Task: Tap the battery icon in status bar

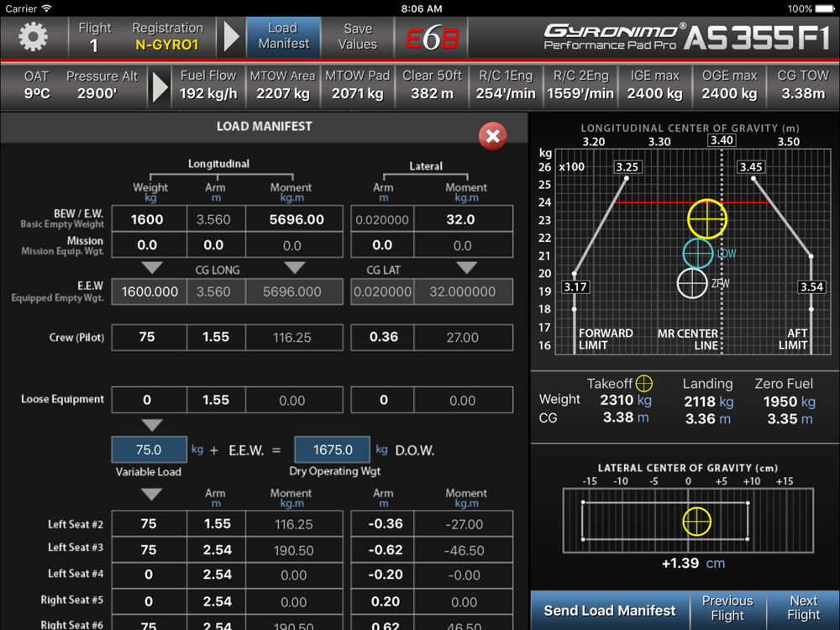Action: (x=825, y=8)
